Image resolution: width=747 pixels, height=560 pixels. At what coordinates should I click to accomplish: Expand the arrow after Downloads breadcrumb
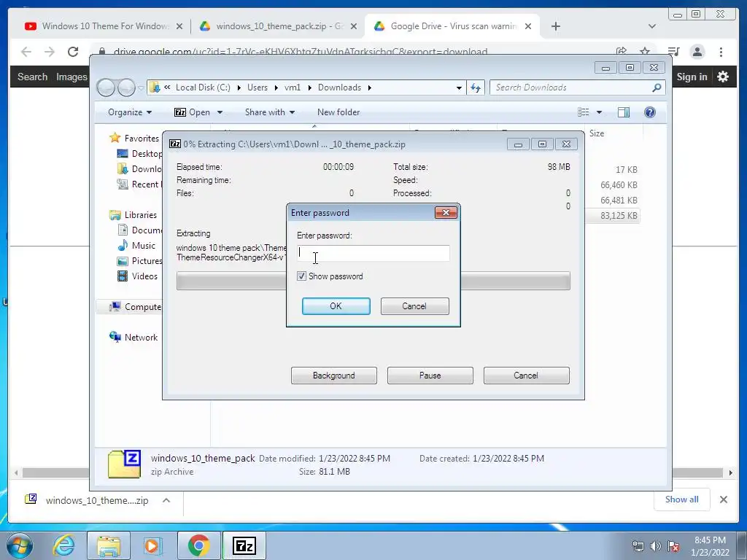pyautogui.click(x=369, y=87)
